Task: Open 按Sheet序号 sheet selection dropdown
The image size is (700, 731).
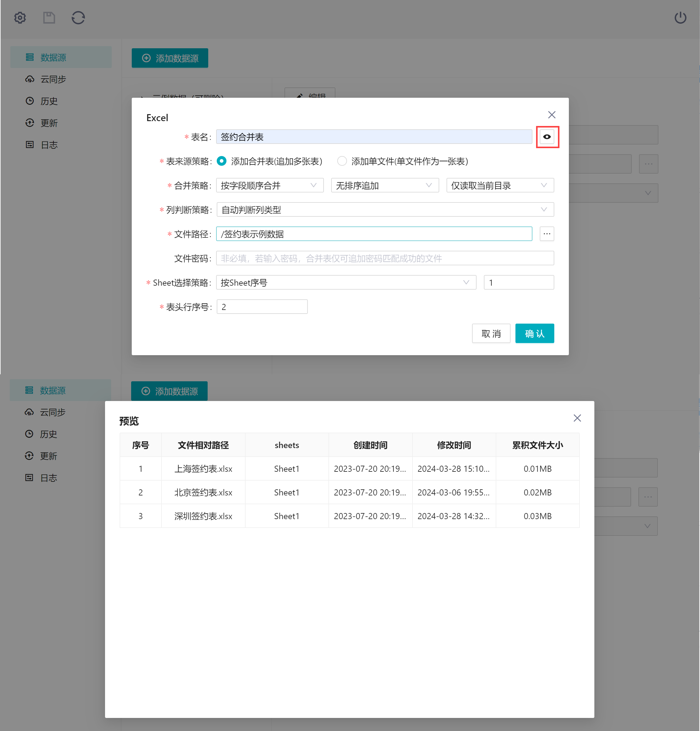Action: [346, 282]
